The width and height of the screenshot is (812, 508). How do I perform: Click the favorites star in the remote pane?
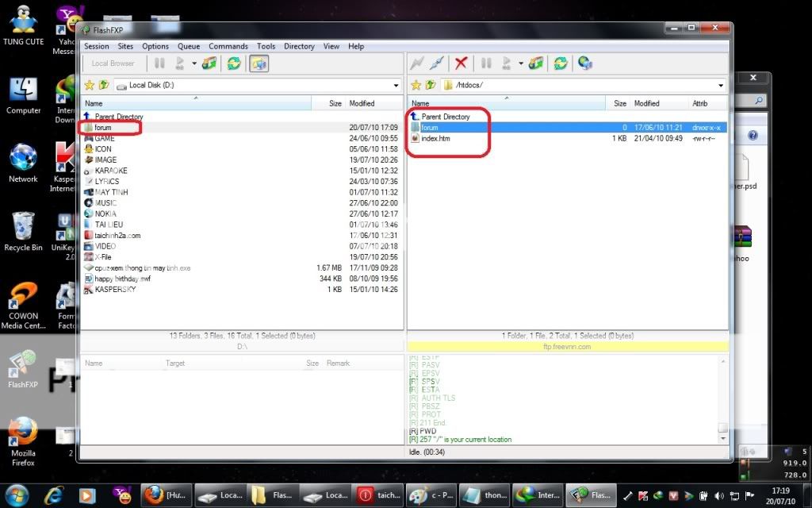click(416, 85)
